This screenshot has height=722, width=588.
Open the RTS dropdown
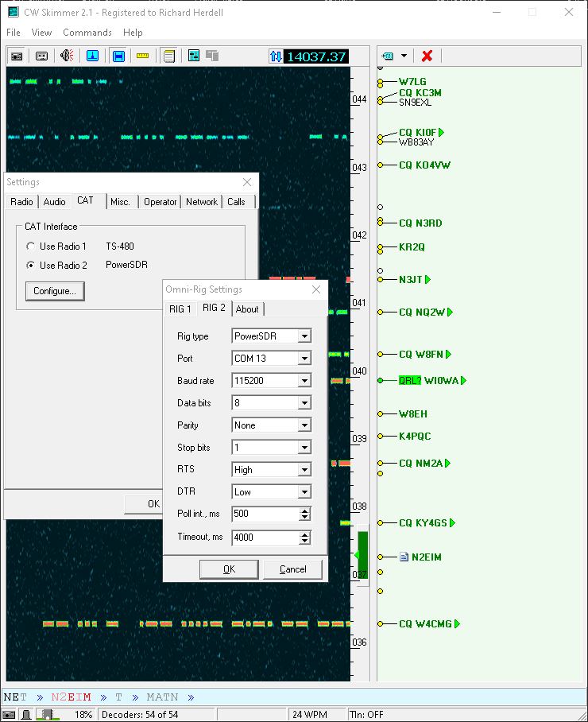(x=304, y=470)
